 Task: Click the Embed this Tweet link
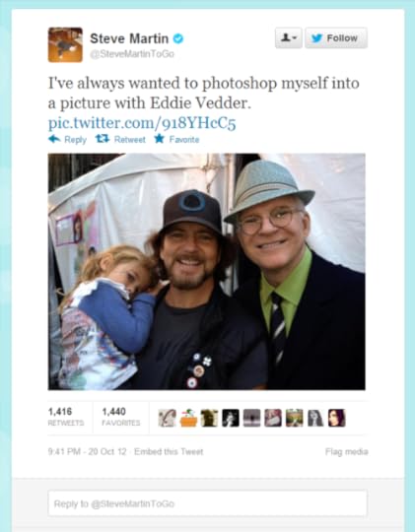169,451
